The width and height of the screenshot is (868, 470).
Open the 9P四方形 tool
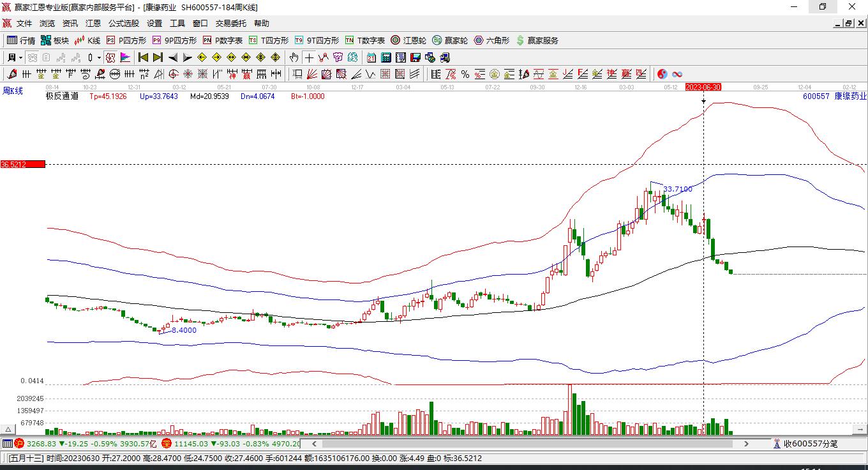pyautogui.click(x=174, y=40)
